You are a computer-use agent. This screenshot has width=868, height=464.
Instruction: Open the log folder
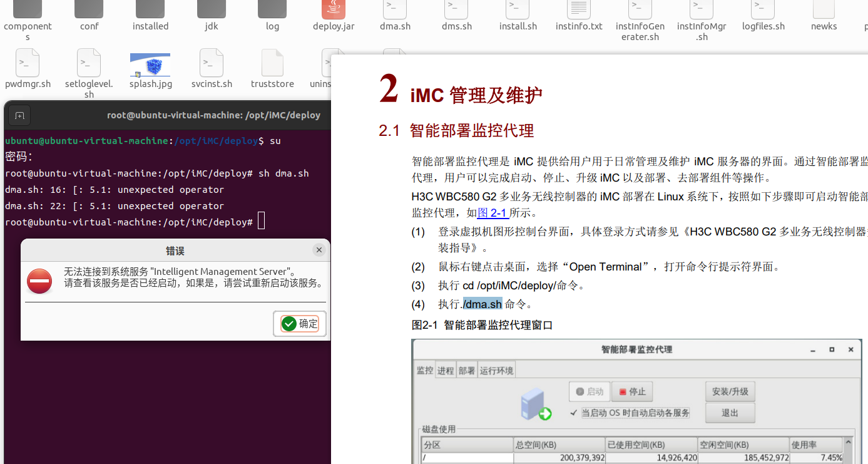[272, 9]
